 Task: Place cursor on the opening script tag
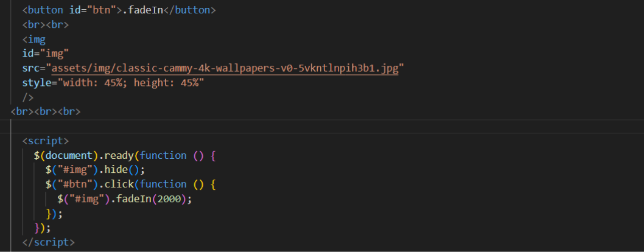pos(46,141)
